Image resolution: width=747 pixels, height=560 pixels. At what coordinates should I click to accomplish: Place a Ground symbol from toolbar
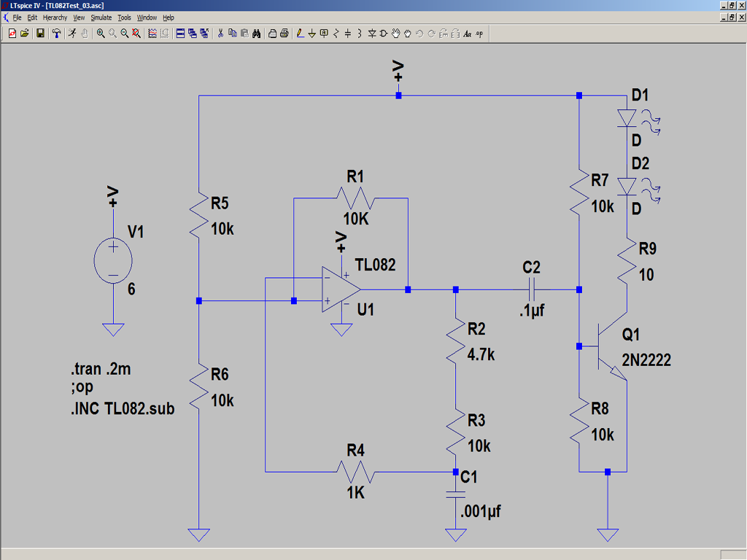312,34
